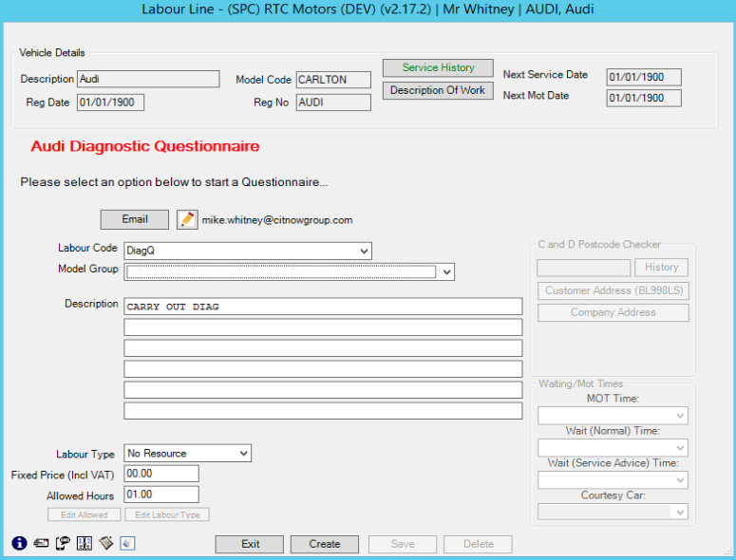Click the postcode checker input box
Viewport: 736px width, 560px height.
point(584,268)
